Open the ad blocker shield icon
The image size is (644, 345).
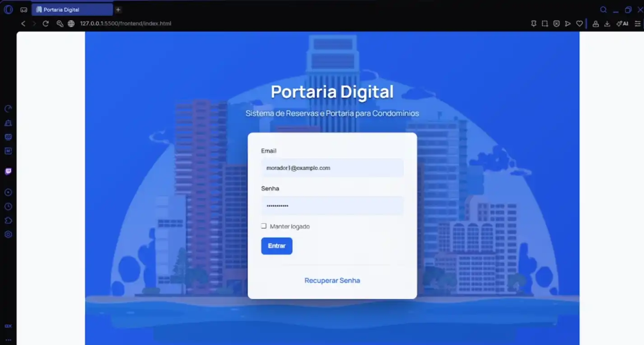point(557,24)
